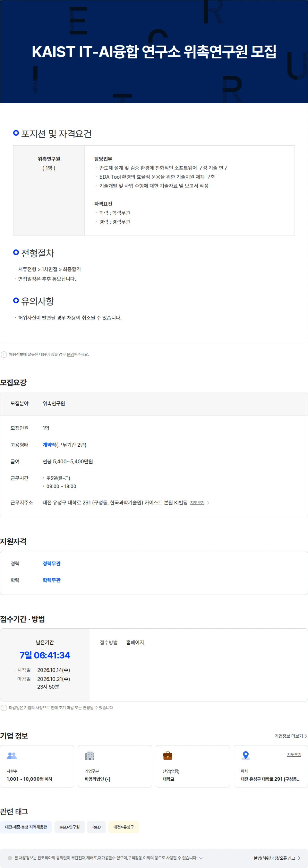Click the company type building icon
This screenshot has height=868, width=308.
point(90,756)
